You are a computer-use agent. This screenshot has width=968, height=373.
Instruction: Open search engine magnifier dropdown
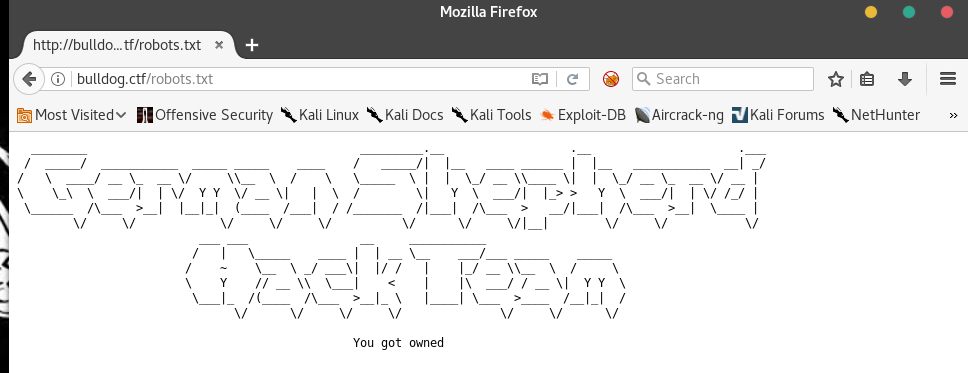pyautogui.click(x=643, y=79)
